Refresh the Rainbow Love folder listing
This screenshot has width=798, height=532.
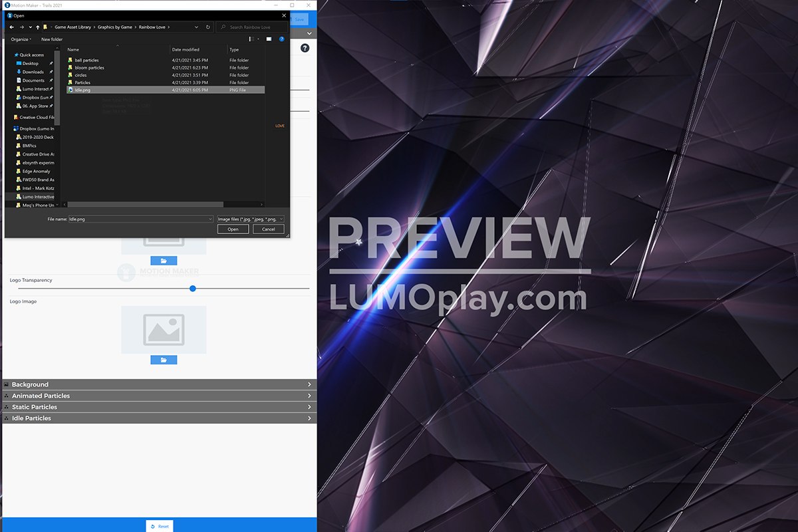coord(208,27)
